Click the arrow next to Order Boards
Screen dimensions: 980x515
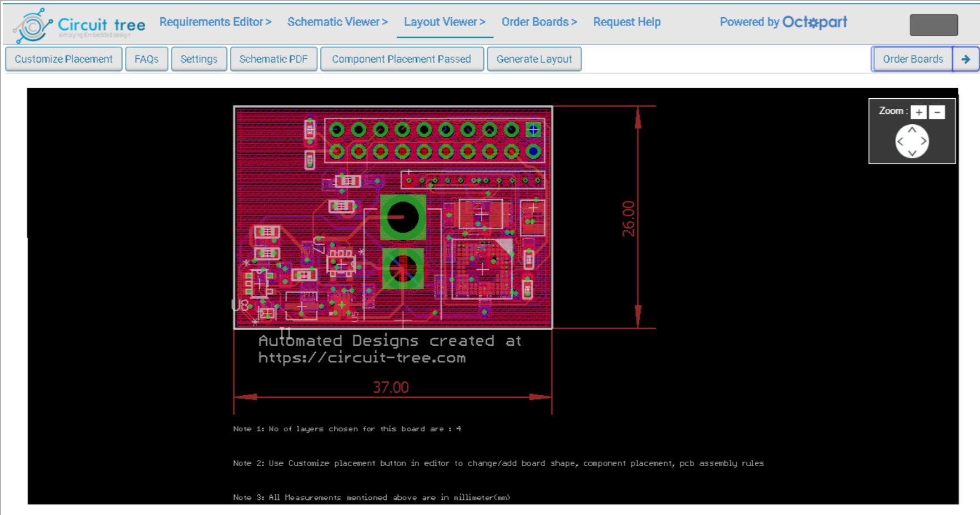(966, 59)
